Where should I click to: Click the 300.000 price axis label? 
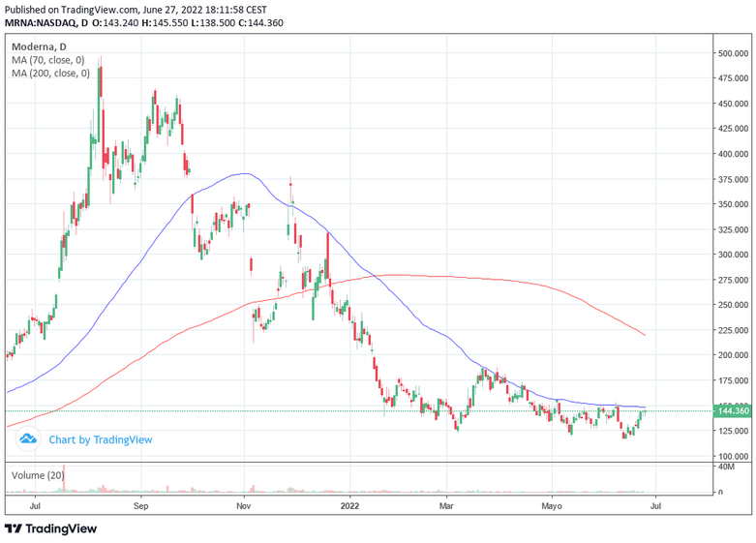pyautogui.click(x=734, y=255)
